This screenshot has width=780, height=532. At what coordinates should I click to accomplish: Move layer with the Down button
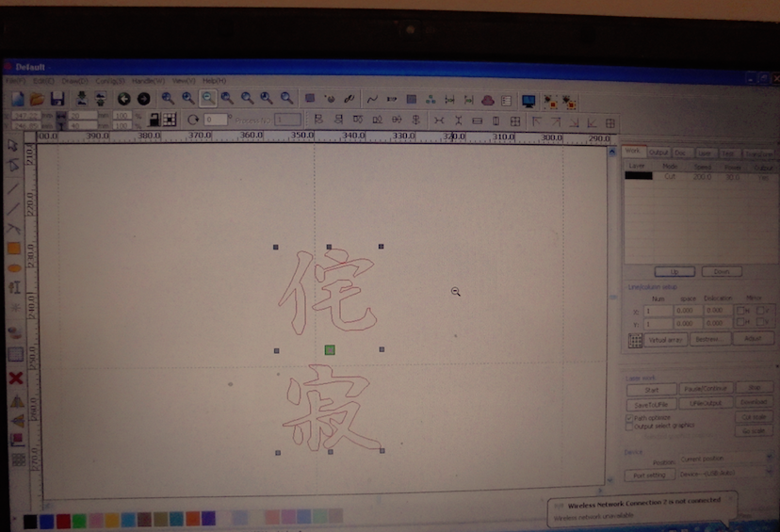click(x=722, y=271)
